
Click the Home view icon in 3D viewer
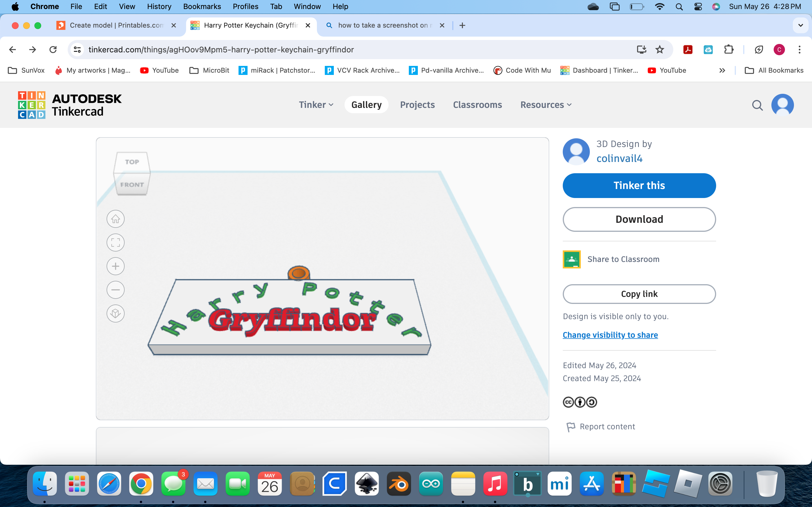coord(115,219)
